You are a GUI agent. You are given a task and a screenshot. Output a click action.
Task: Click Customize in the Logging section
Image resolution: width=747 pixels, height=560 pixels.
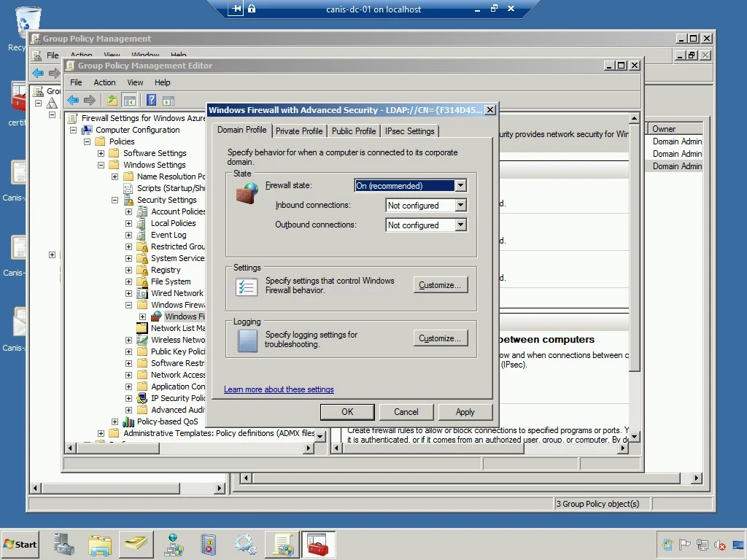(x=440, y=338)
